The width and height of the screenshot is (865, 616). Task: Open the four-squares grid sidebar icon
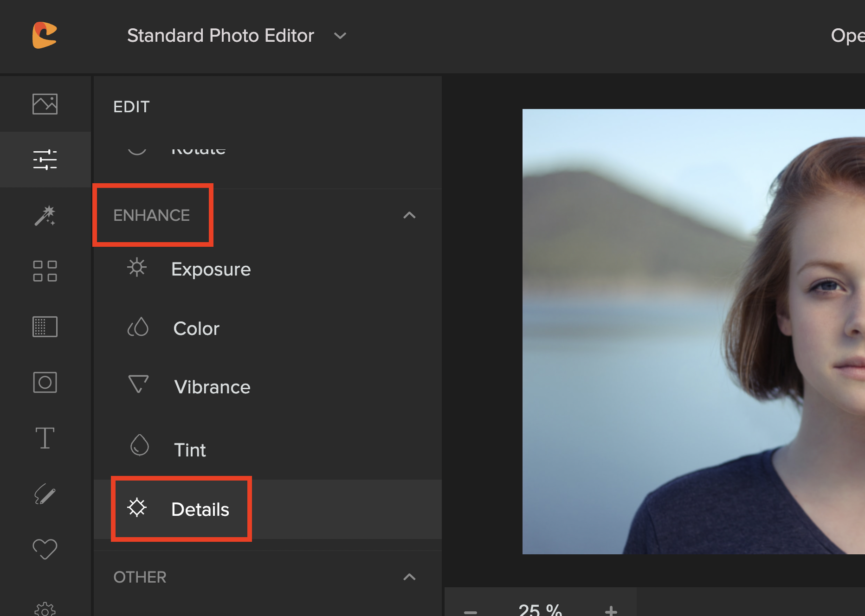[x=45, y=271]
